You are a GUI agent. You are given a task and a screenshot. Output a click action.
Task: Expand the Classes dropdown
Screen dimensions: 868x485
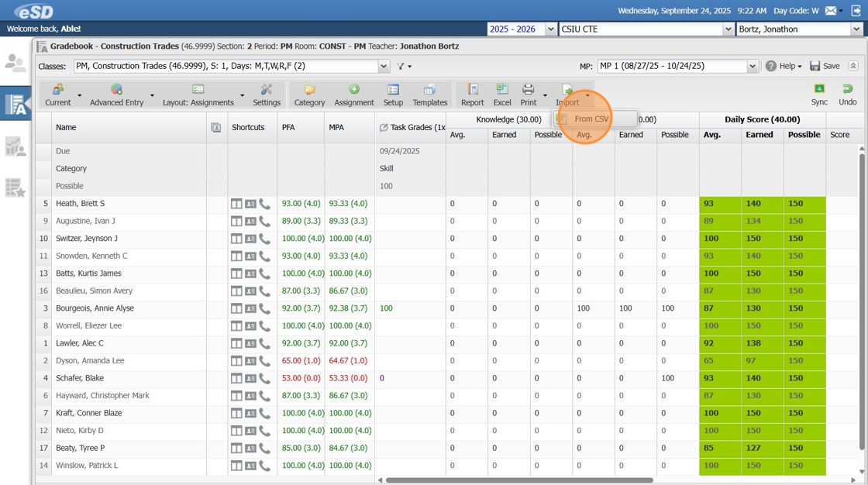tap(384, 67)
